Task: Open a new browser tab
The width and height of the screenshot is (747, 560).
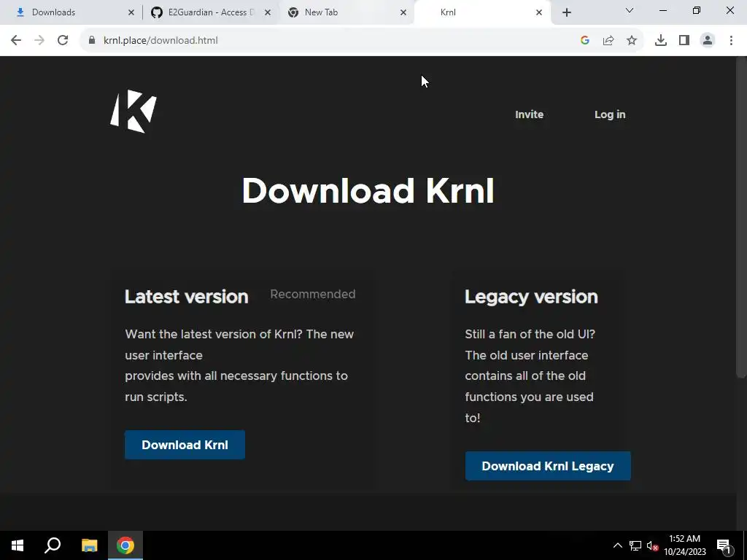Action: coord(566,12)
